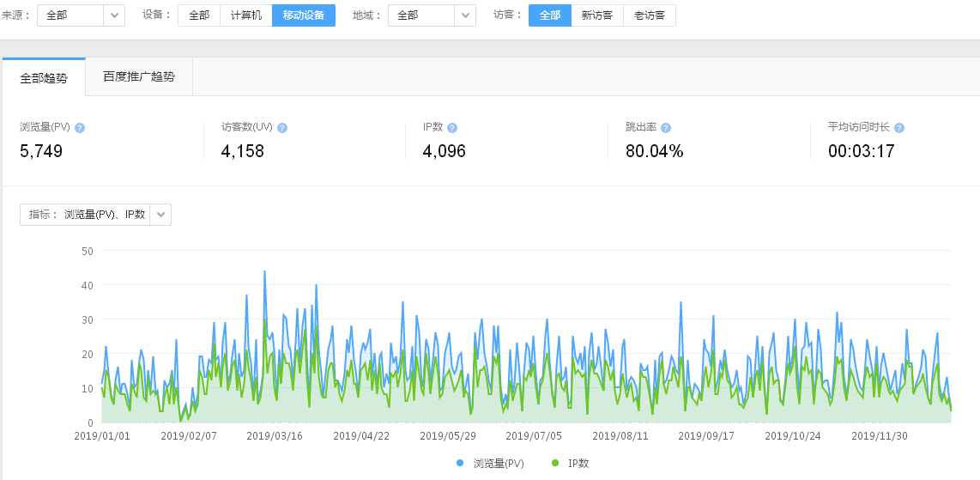980x480 pixels.
Task: Click the 2019/02/07 axis date label
Action: coord(188,435)
